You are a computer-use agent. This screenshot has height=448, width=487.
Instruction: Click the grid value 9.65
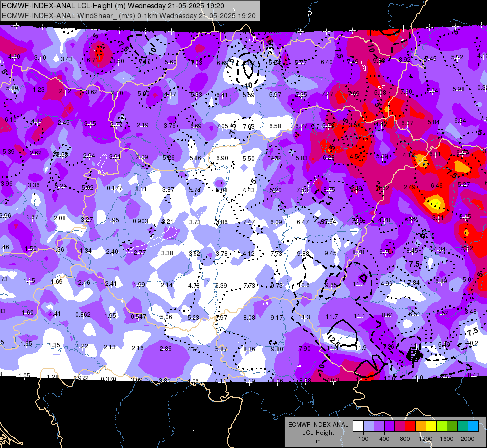click(331, 285)
